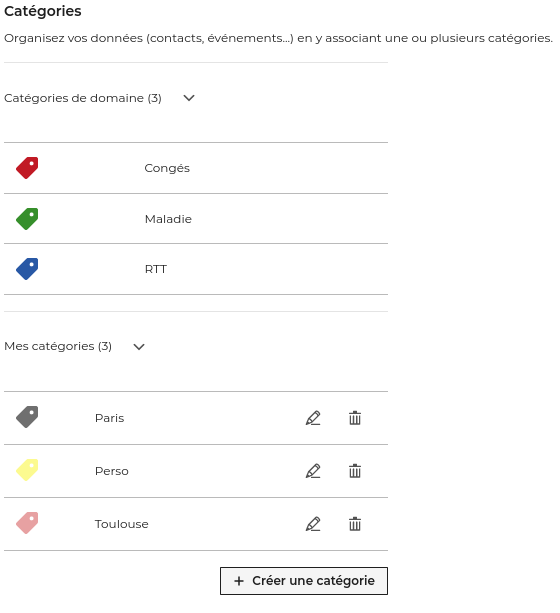Click the green Maladie tag icon
Image resolution: width=560 pixels, height=613 pixels.
tap(27, 219)
